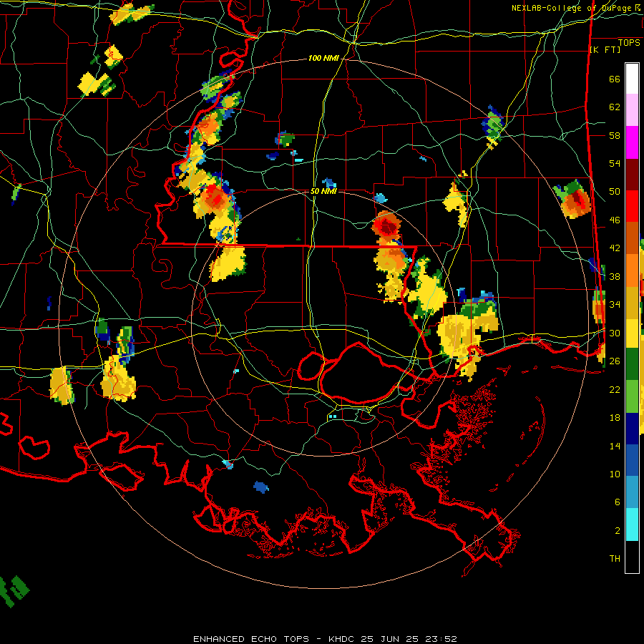Image resolution: width=644 pixels, height=644 pixels.
Task: Select the navy legend swatch beside 18
Action: coord(632,429)
